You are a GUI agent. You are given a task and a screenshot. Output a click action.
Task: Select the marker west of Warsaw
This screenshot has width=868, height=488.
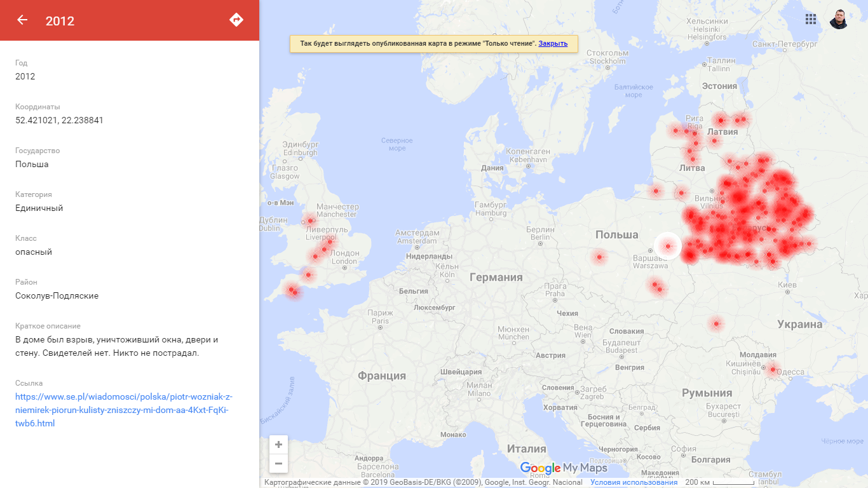[599, 257]
